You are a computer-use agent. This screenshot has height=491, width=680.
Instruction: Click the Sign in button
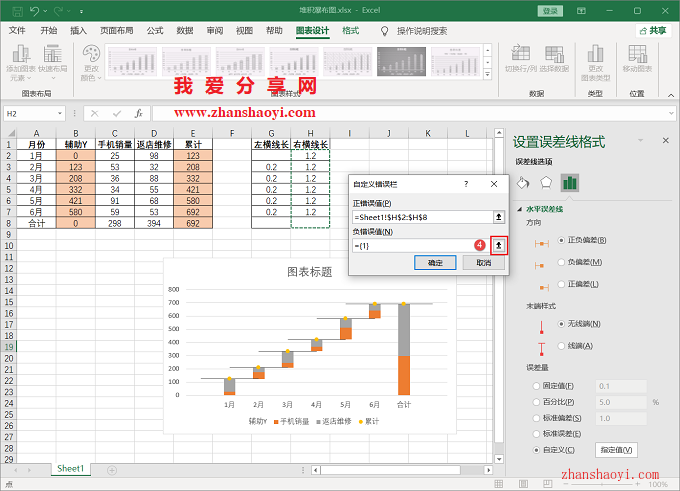[550, 11]
